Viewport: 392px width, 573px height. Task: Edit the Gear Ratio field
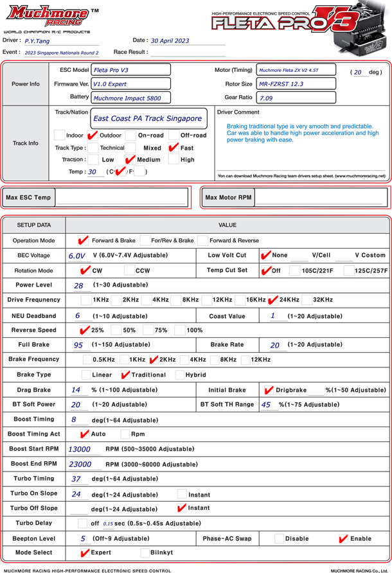296,98
